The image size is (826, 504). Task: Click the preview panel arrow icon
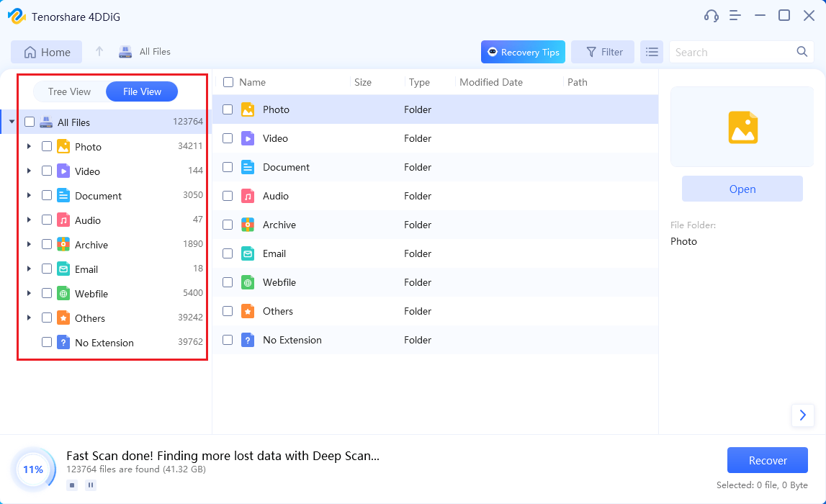pos(802,415)
